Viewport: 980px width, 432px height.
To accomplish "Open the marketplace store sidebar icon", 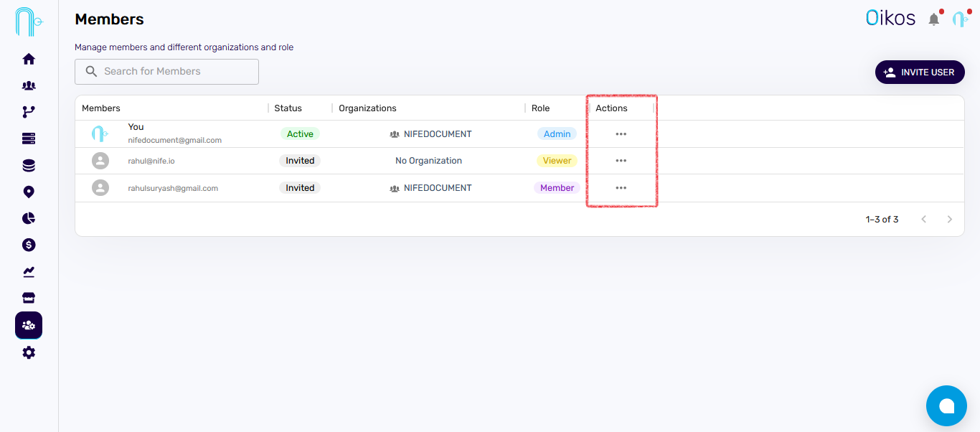I will (29, 298).
